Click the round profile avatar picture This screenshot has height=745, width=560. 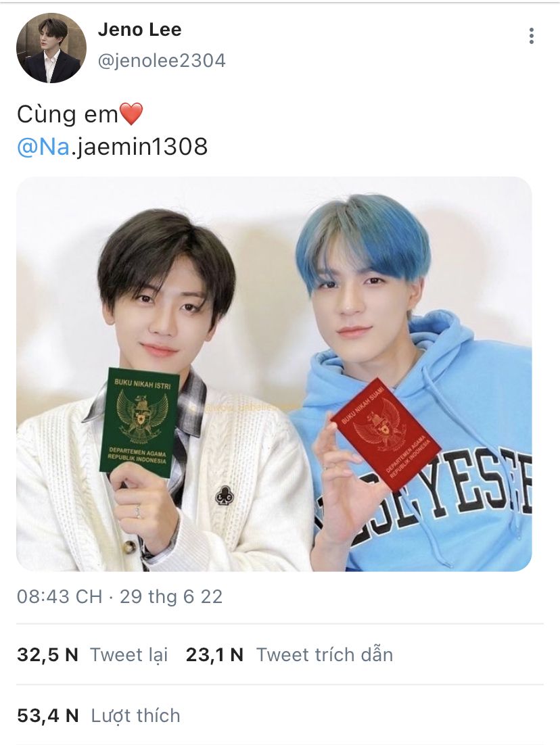(x=51, y=48)
